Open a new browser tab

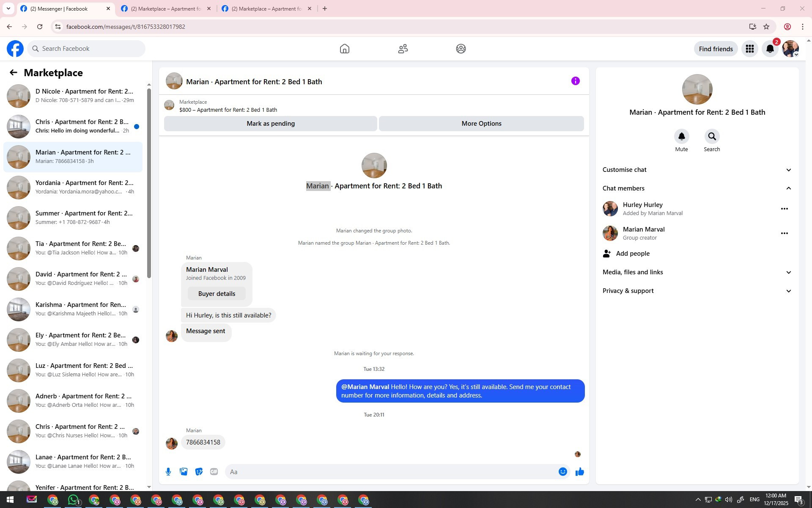tap(325, 8)
